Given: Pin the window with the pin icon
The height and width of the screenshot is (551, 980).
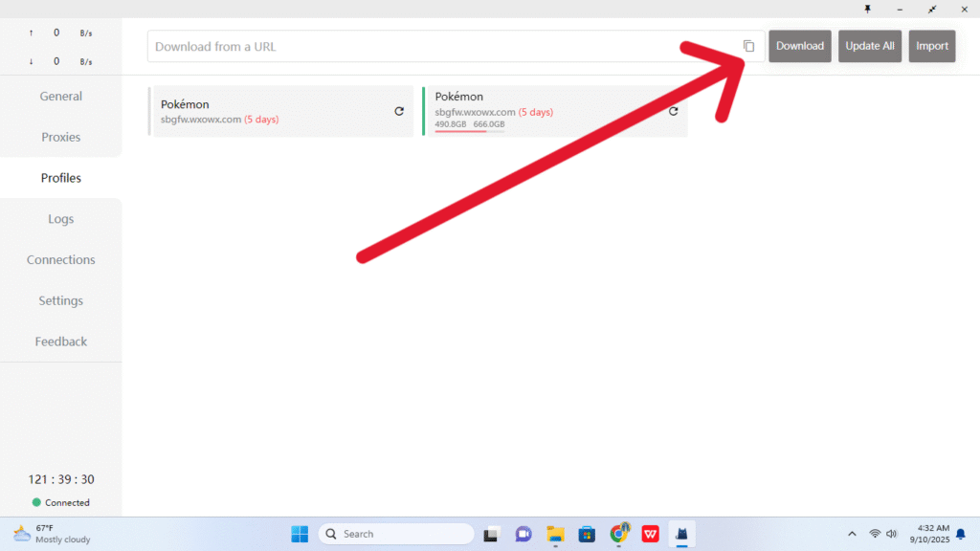Looking at the screenshot, I should pyautogui.click(x=868, y=9).
